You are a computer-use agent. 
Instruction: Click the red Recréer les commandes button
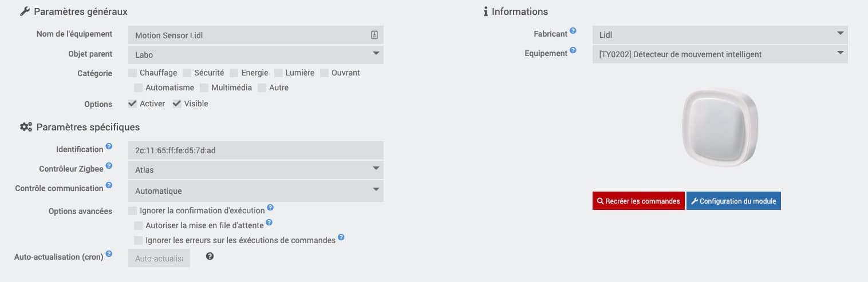pyautogui.click(x=638, y=201)
